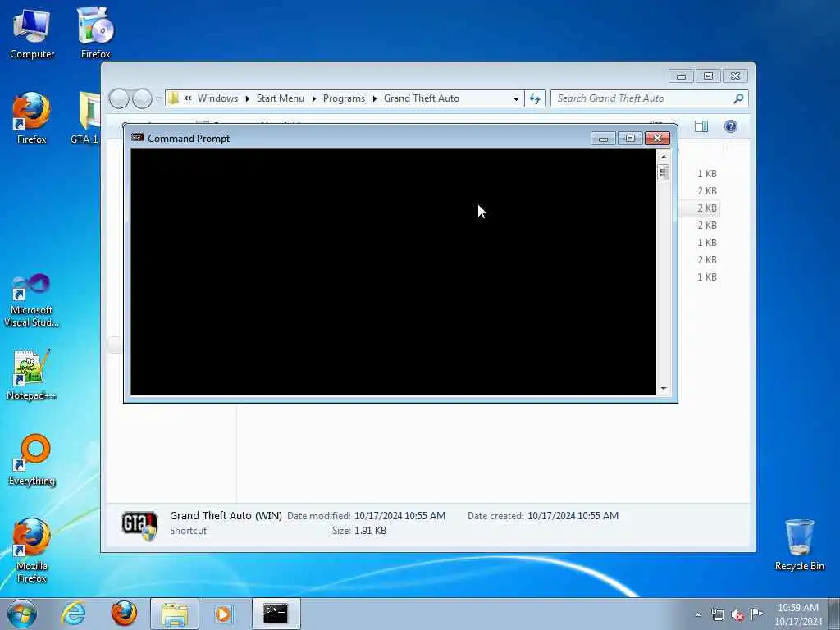
Task: Open the address bar history dropdown arrow
Action: pyautogui.click(x=516, y=98)
